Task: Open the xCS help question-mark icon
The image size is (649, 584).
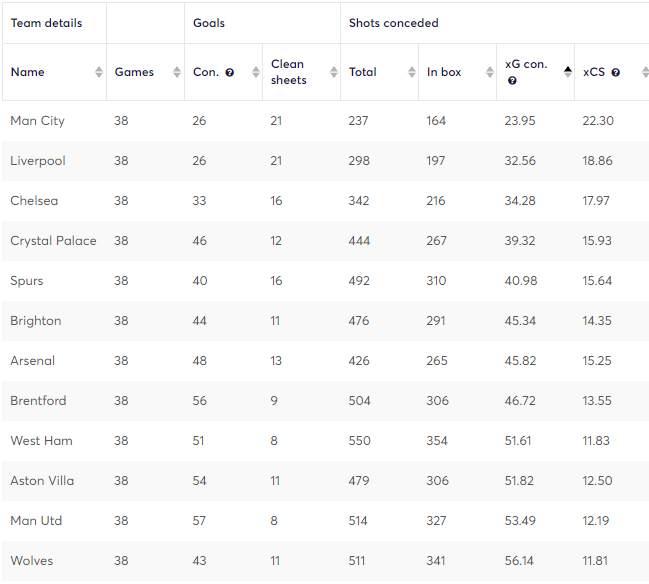Action: (x=615, y=72)
